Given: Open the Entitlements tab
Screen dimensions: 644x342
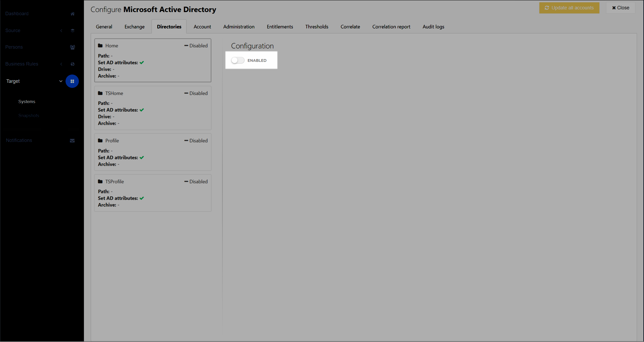Looking at the screenshot, I should point(280,27).
